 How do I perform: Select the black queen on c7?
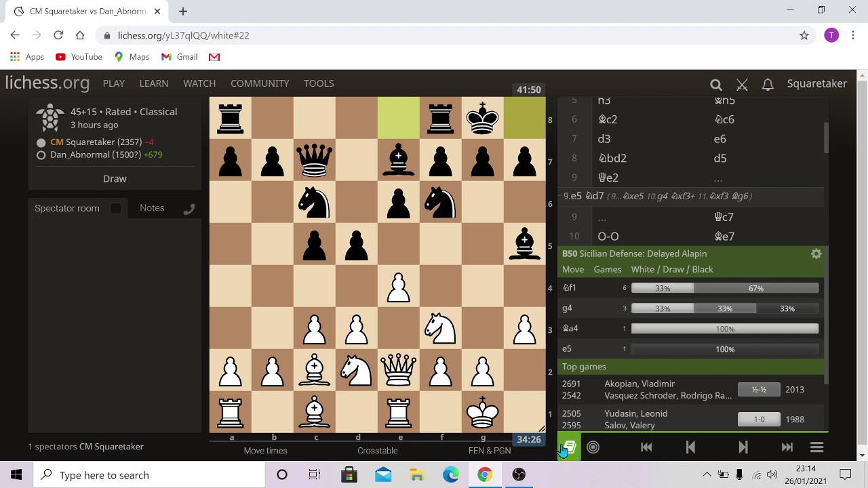[315, 160]
